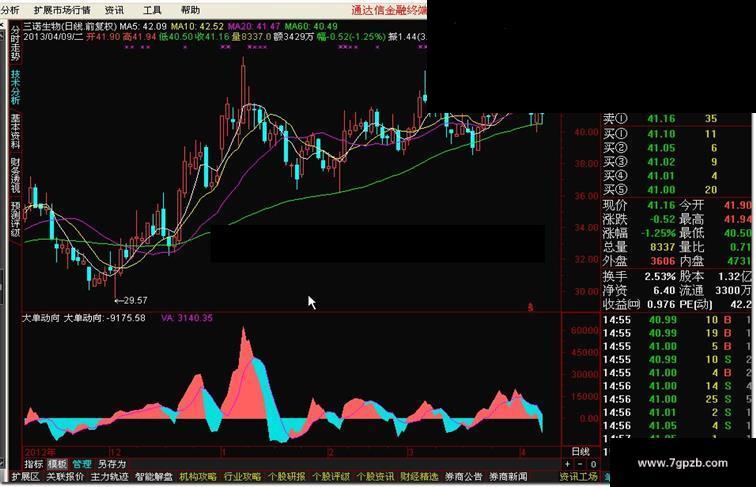The height and width of the screenshot is (487, 756).
Task: Click the 现价 41.16 value
Action: click(x=662, y=205)
